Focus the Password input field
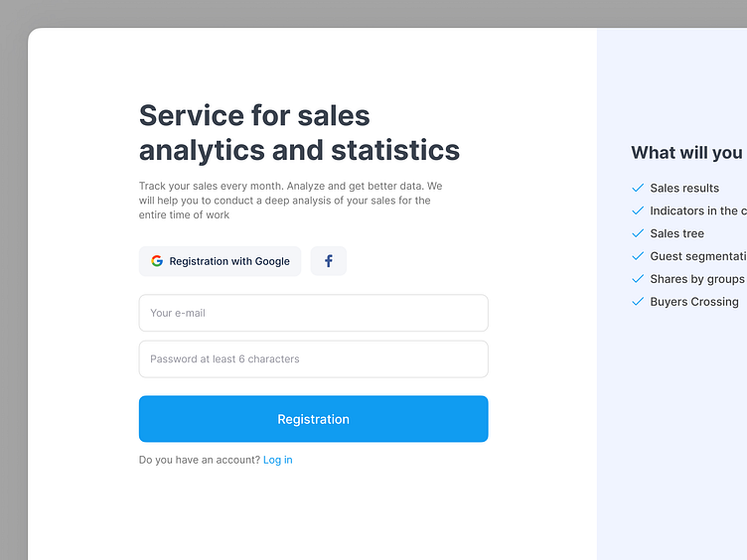The height and width of the screenshot is (560, 747). pos(313,359)
